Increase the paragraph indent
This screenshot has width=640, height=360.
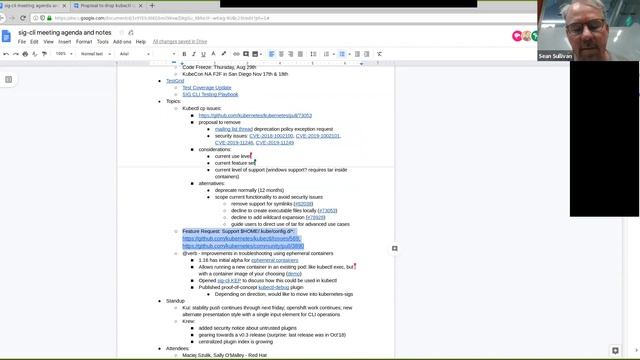tap(367, 54)
